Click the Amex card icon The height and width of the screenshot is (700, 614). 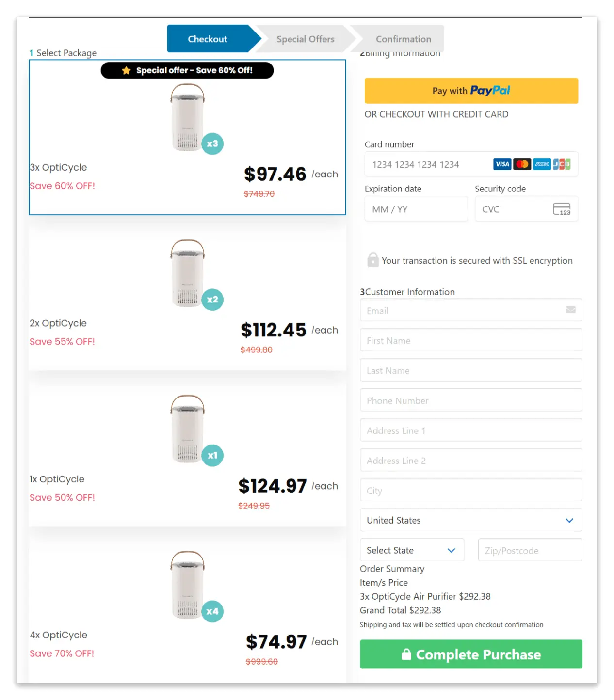542,164
